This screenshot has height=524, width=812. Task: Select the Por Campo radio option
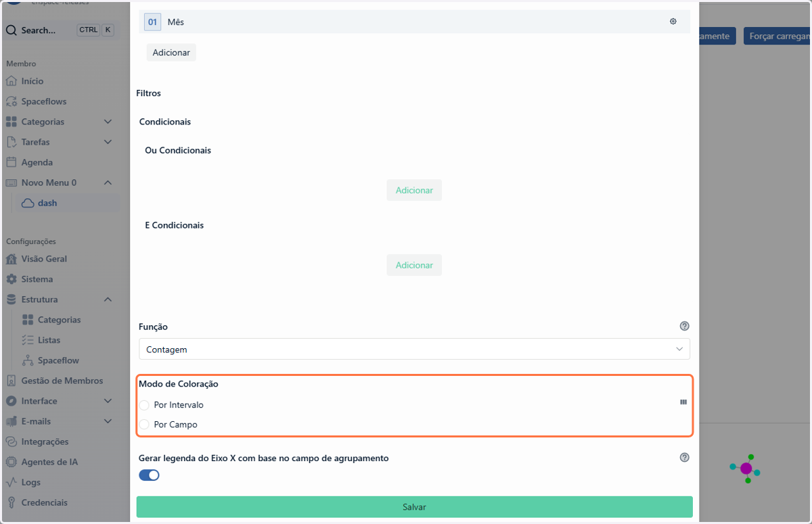point(144,425)
